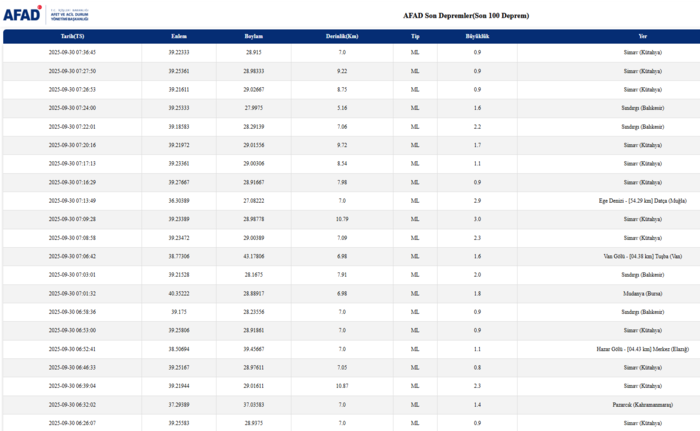
Task: Click the 10.87 depth value
Action: (342, 385)
